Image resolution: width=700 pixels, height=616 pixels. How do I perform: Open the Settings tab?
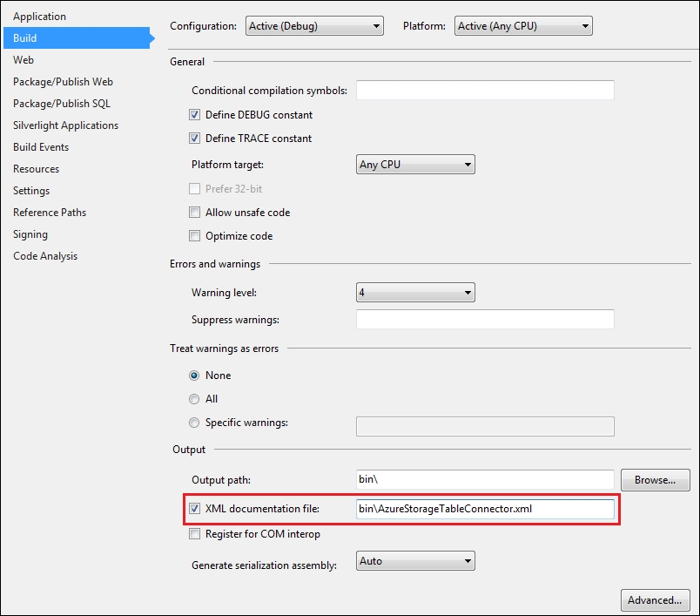31,191
